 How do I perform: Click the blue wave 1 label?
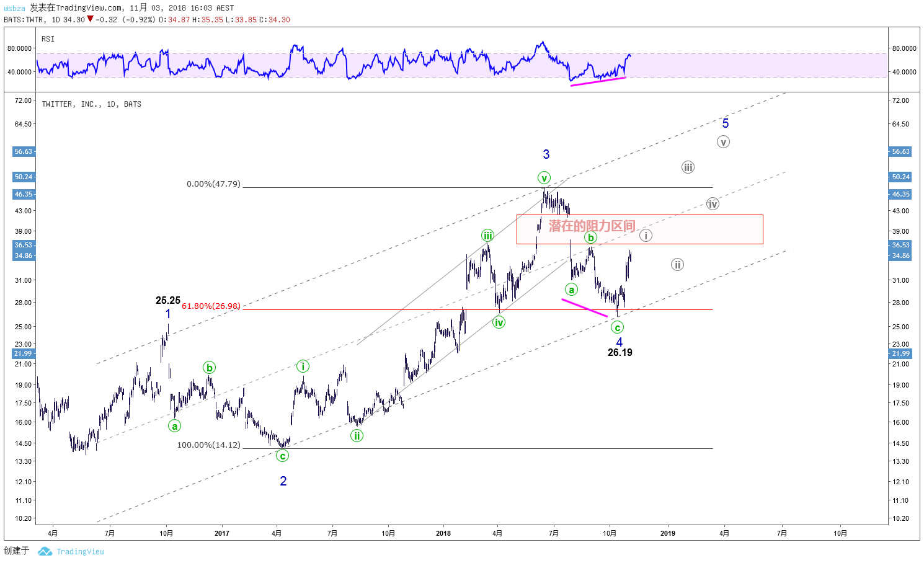[x=168, y=314]
